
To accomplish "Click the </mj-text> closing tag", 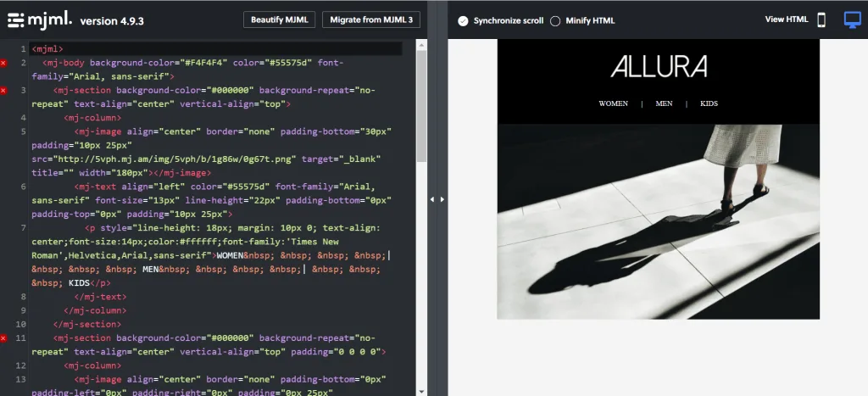I will tap(100, 297).
